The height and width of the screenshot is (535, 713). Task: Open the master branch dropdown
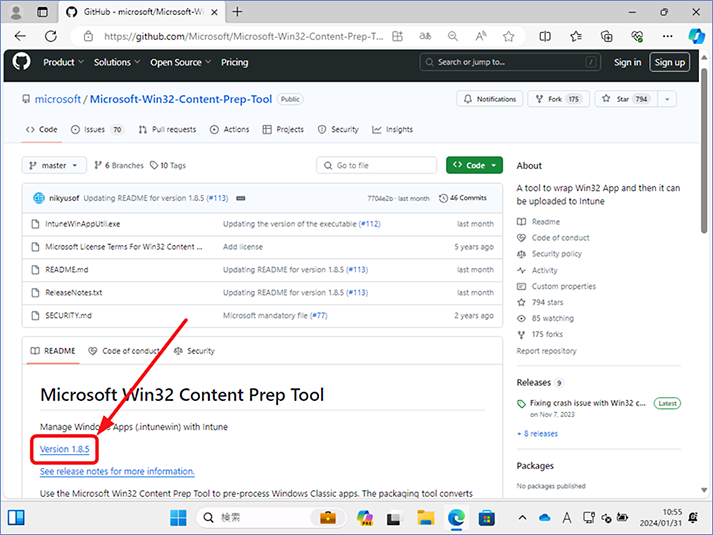pyautogui.click(x=54, y=165)
